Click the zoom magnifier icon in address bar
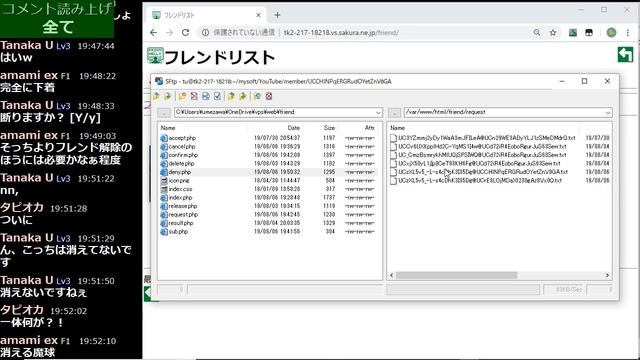This screenshot has height=360, width=640. (537, 33)
